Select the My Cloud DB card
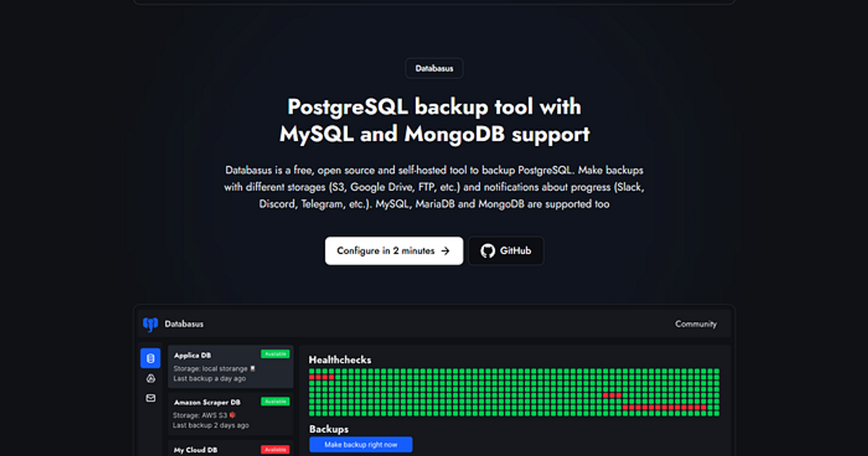Screen dimensions: 868x456 (x=231, y=448)
